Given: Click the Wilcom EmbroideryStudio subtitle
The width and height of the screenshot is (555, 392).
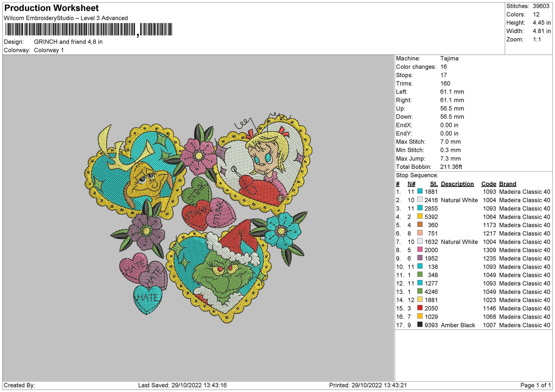Looking at the screenshot, I should click(66, 18).
